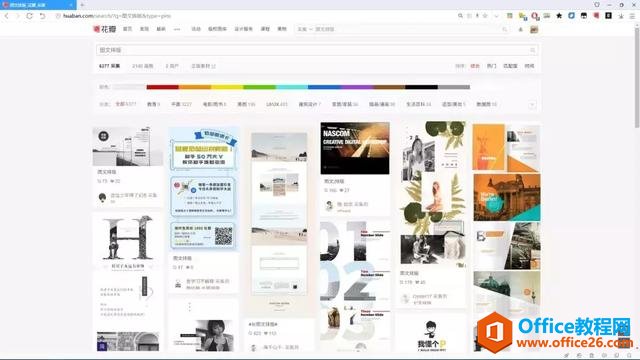Click the red pocket-shaped extension icon

[596, 16]
